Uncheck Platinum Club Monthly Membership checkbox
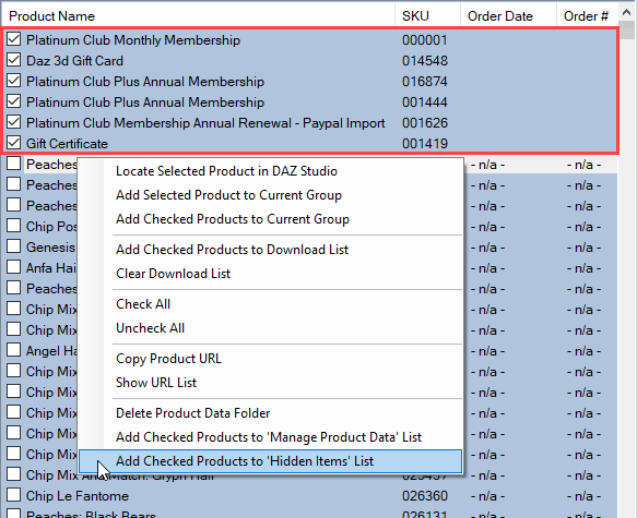Screen dimensions: 637x518 click(14, 40)
